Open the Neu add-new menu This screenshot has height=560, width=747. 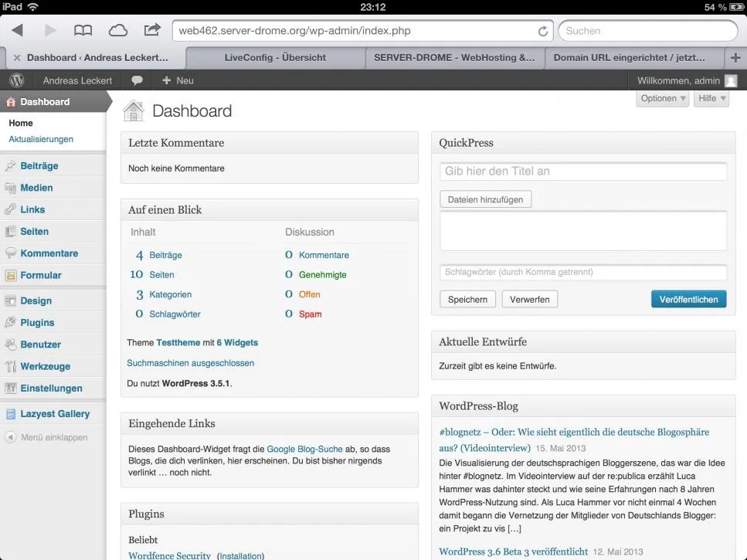point(178,80)
